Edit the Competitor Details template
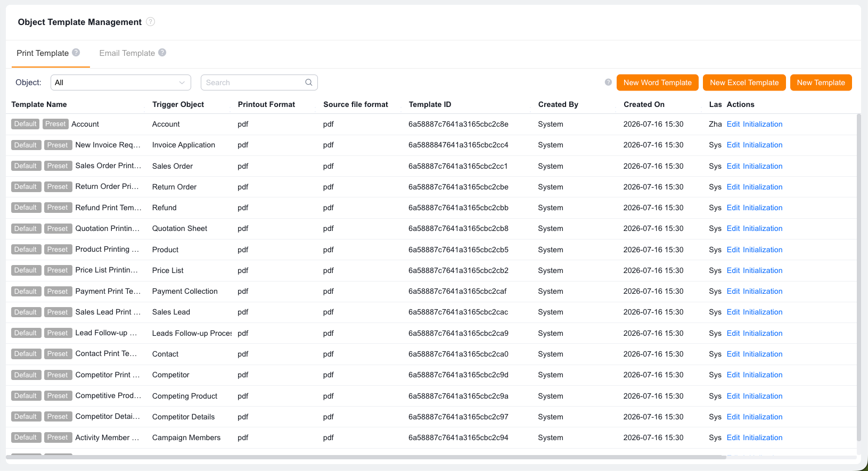The height and width of the screenshot is (471, 868). point(733,417)
